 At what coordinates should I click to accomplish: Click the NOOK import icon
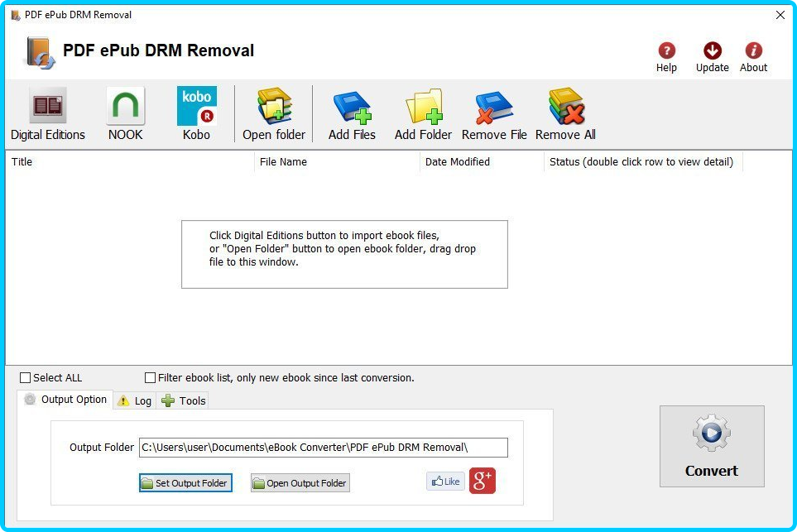coord(126,106)
